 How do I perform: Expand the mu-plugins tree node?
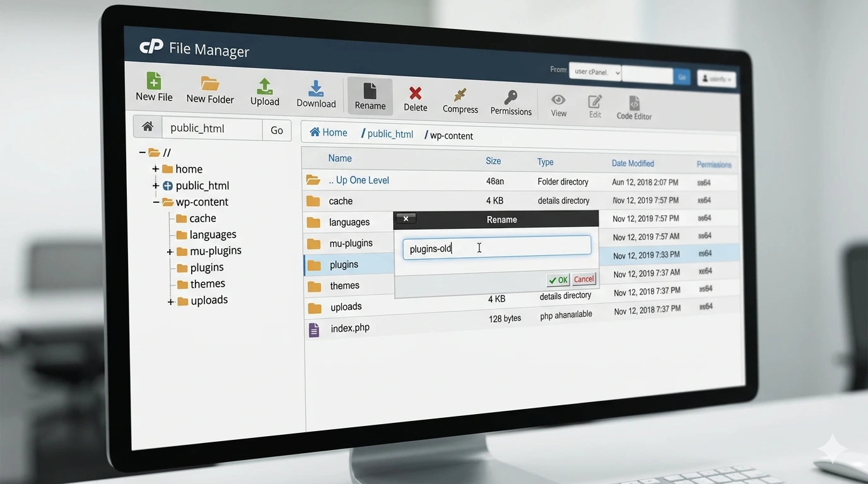[170, 252]
